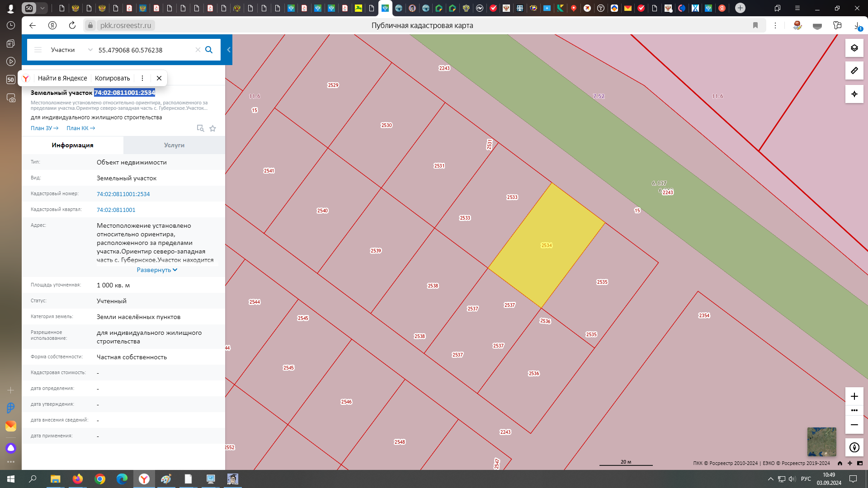
Task: Clear the search coordinates field
Action: (x=198, y=50)
